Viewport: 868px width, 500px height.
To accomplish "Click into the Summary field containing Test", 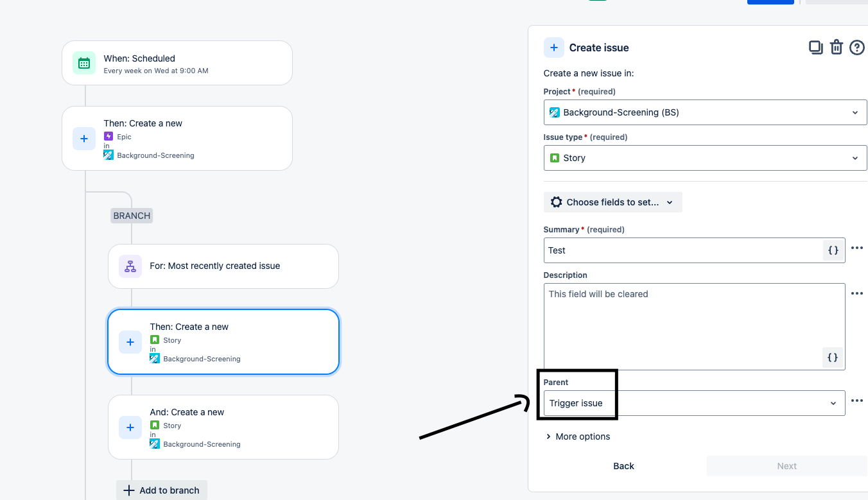I will 681,250.
